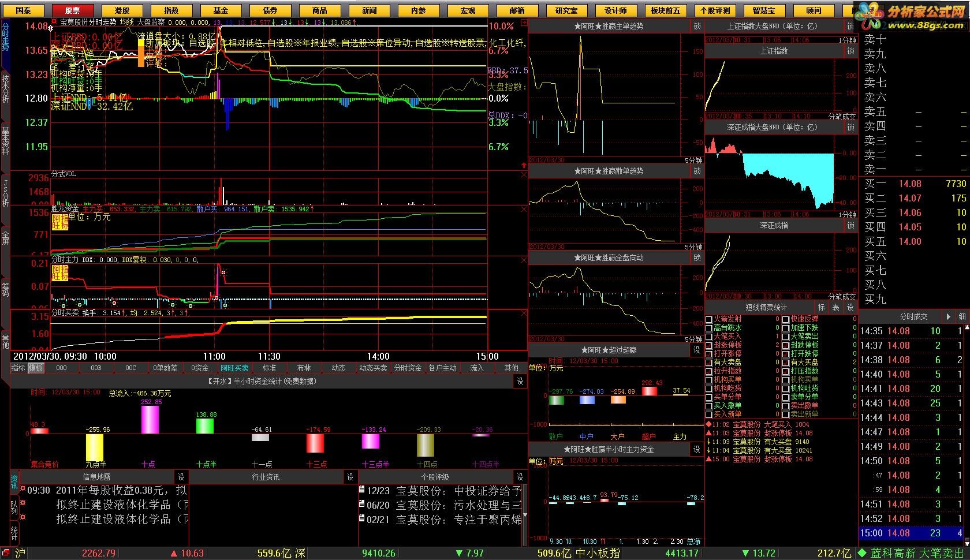Click the info mine icon beside 09:30 news
This screenshot has height=560, width=970.
pyautogui.click(x=23, y=490)
